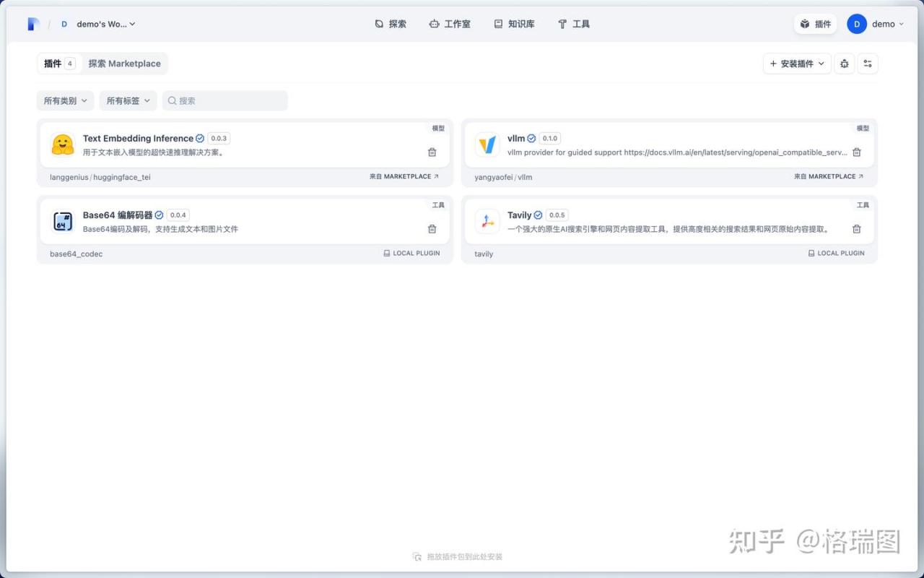Open the 知识库 nav tab
Image resolution: width=924 pixels, height=578 pixels.
tap(514, 24)
